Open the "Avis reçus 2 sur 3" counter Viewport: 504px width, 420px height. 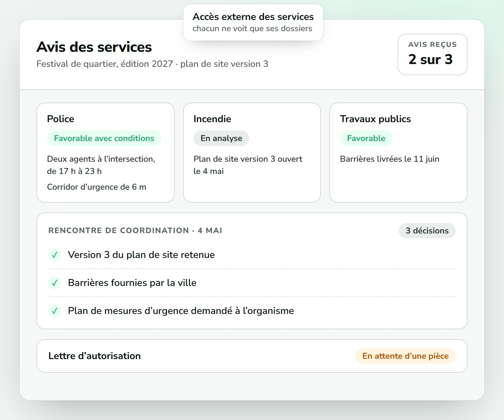point(433,54)
